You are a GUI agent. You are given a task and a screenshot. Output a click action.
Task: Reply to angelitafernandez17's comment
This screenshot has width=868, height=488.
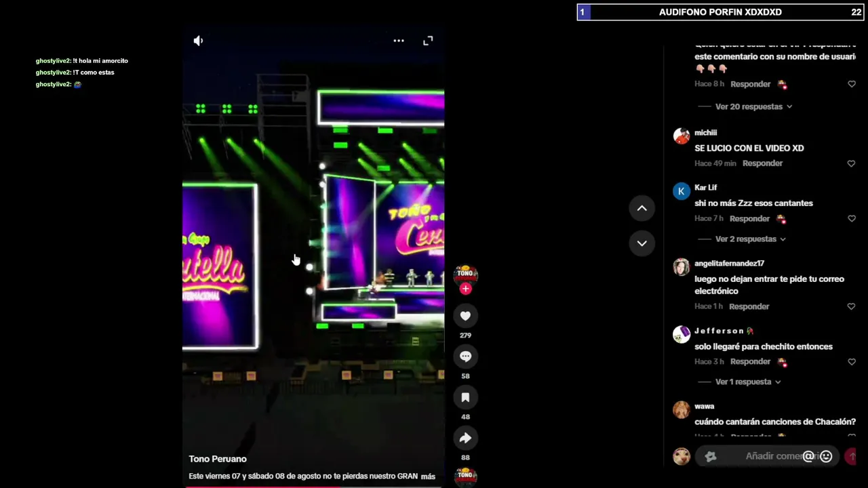749,306
